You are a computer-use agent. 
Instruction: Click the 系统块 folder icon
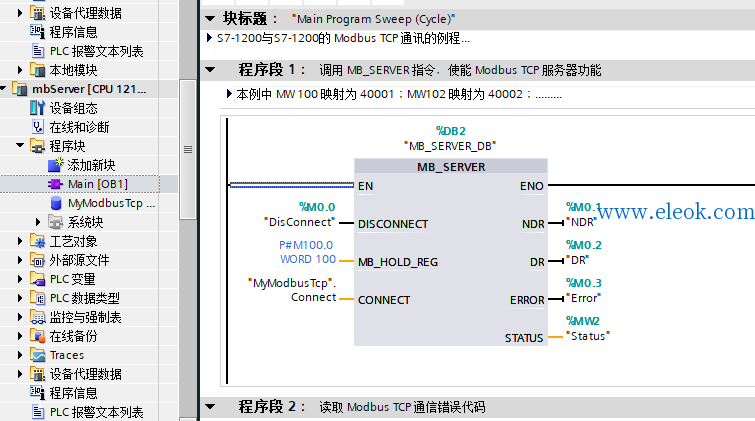click(x=55, y=222)
